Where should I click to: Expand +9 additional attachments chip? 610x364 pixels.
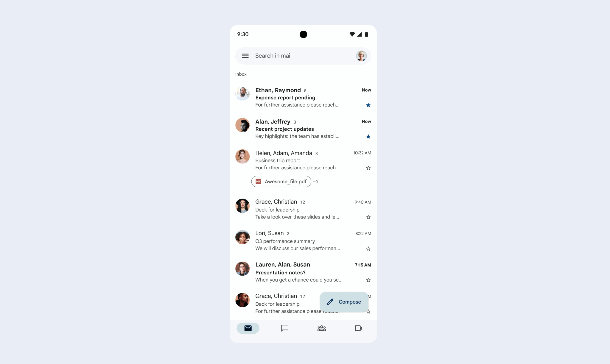point(315,181)
